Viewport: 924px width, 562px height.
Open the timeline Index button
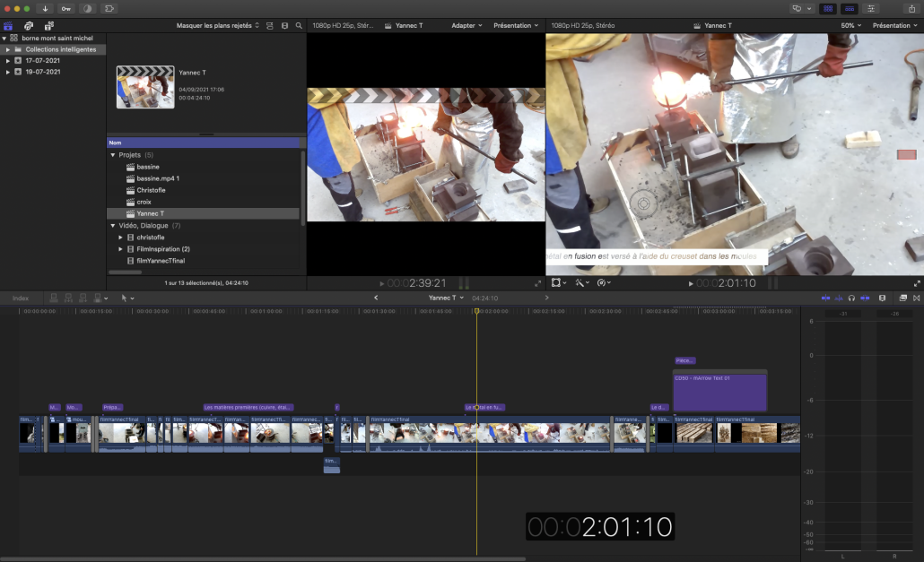point(21,298)
